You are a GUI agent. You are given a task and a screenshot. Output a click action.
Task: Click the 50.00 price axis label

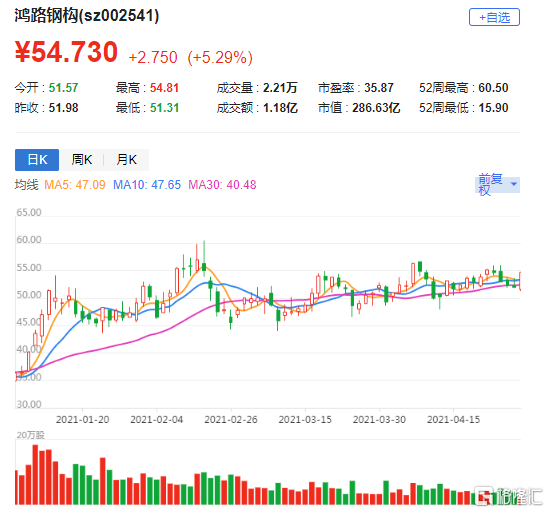click(x=29, y=295)
